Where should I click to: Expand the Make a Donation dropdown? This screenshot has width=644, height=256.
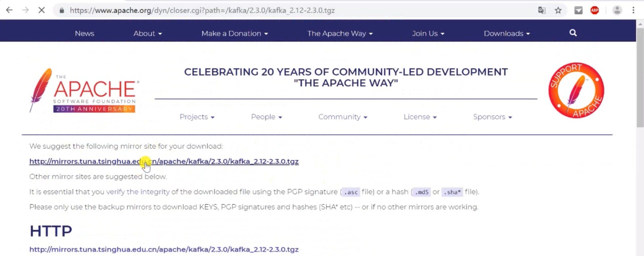[235, 33]
